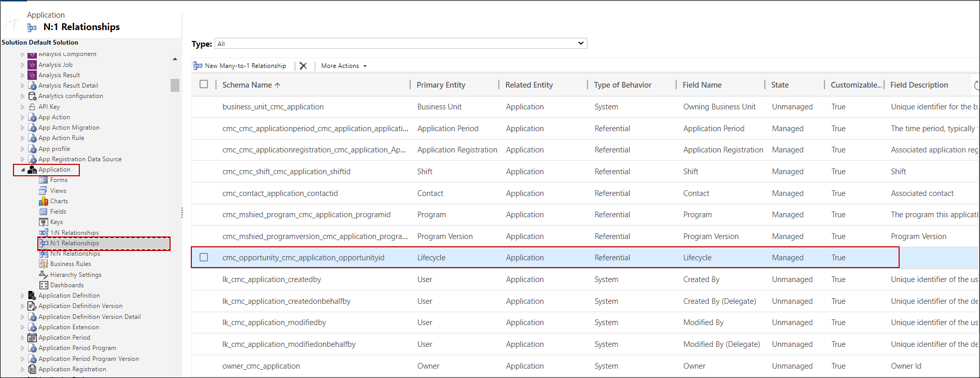This screenshot has height=378, width=980.
Task: Click the Business Rules icon
Action: pyautogui.click(x=44, y=264)
